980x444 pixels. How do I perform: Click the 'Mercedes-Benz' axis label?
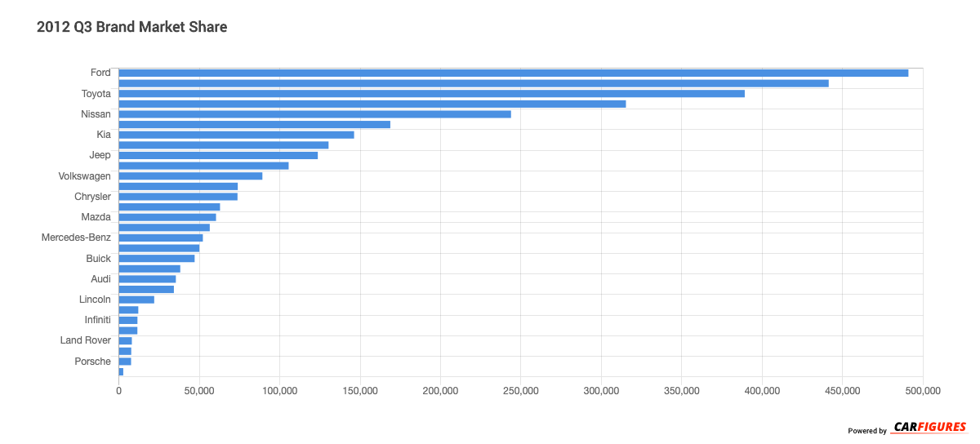77,238
